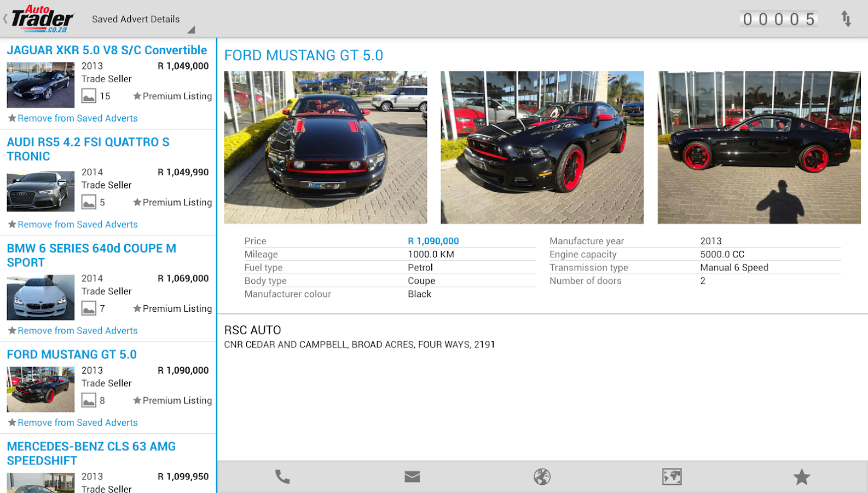Image resolution: width=868 pixels, height=493 pixels.
Task: Click the RSC AUTO dealer name
Action: pyautogui.click(x=253, y=330)
